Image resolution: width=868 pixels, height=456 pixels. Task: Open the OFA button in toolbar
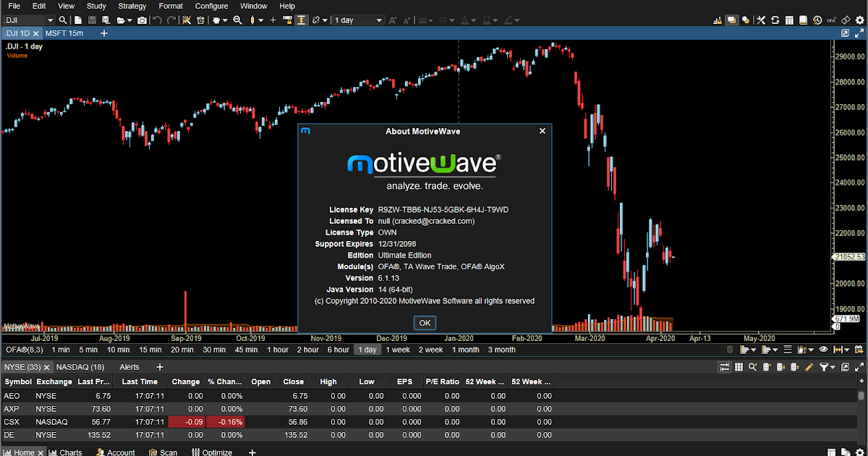coord(832,20)
